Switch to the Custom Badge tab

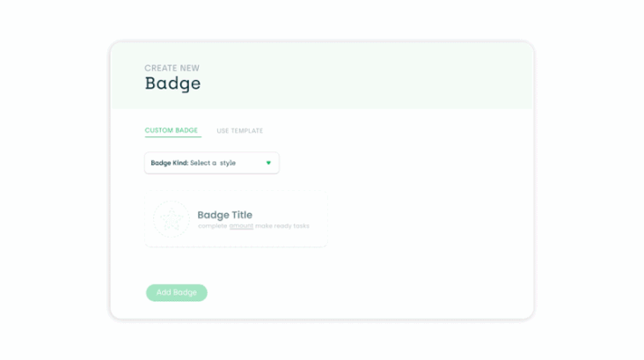pyautogui.click(x=172, y=130)
